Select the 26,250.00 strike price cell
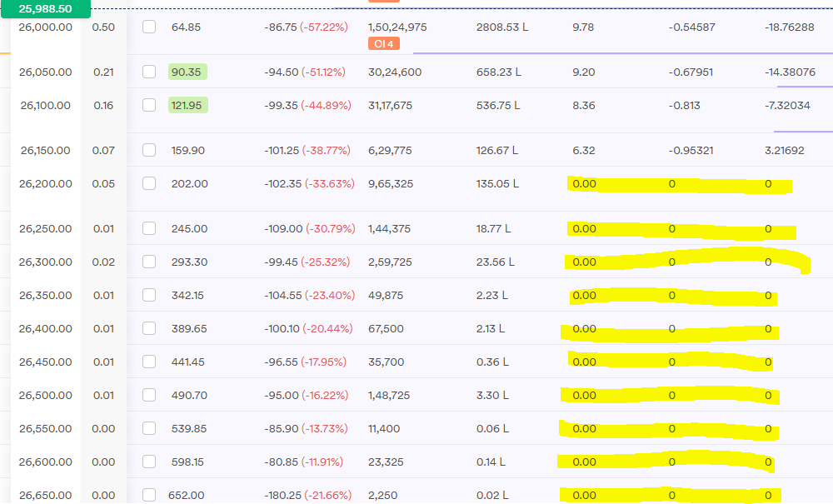The width and height of the screenshot is (833, 504). point(46,228)
